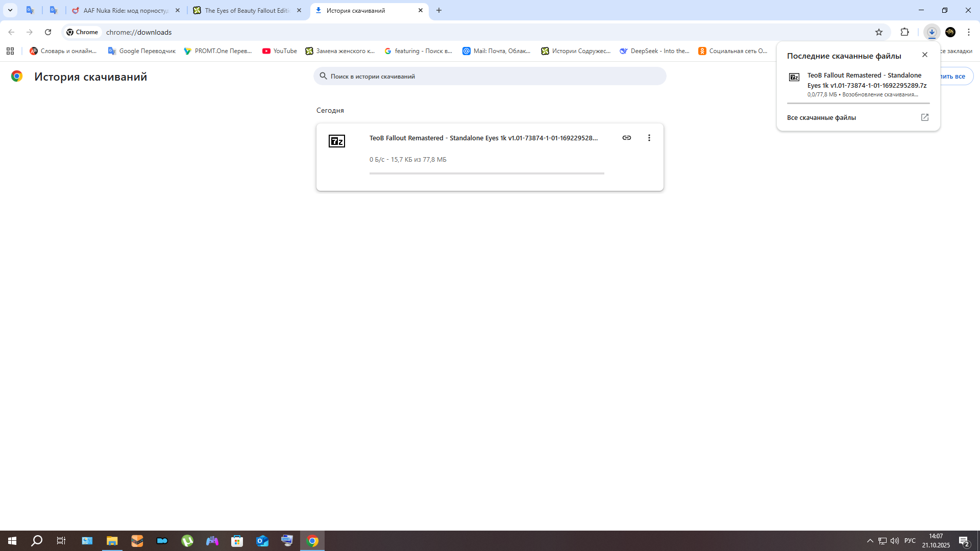Open File Explorer from taskbar
Screen dimensions: 980x551
pyautogui.click(x=112, y=541)
